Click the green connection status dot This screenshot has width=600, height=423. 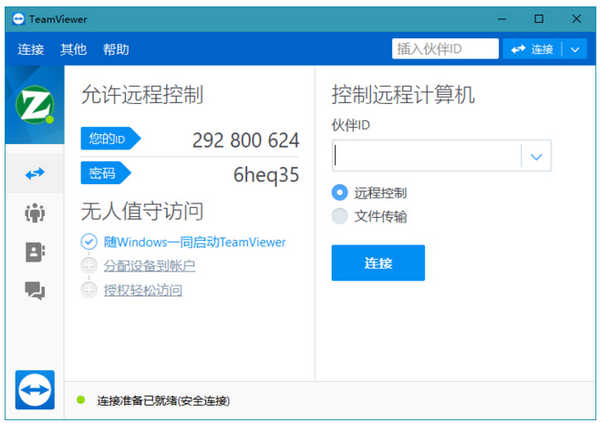tap(81, 400)
